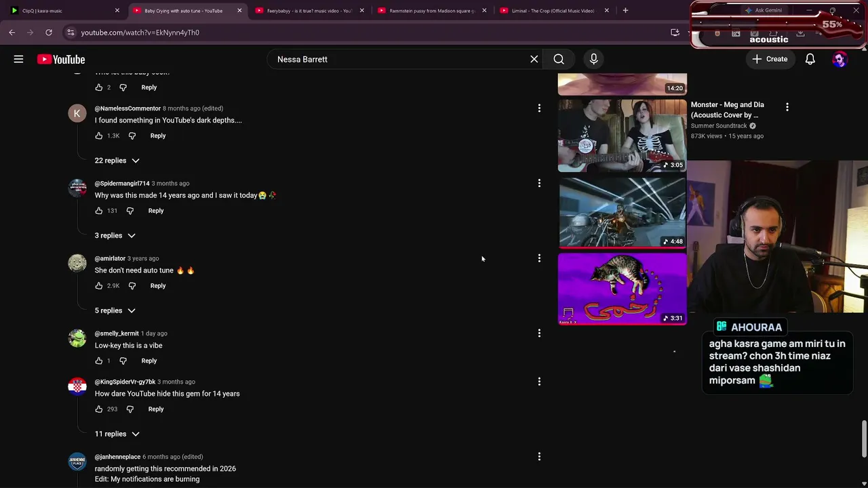This screenshot has width=868, height=488.
Task: Click the browser address bar URL
Action: tap(140, 33)
